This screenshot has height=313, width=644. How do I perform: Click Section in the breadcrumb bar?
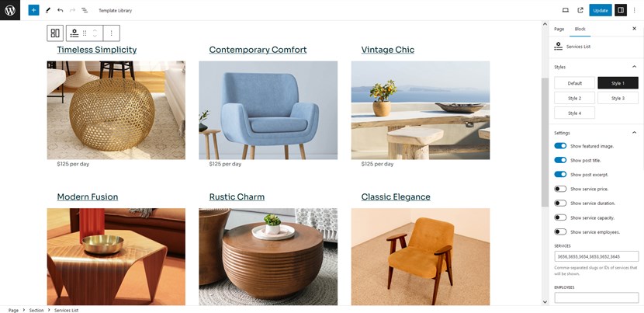36,310
